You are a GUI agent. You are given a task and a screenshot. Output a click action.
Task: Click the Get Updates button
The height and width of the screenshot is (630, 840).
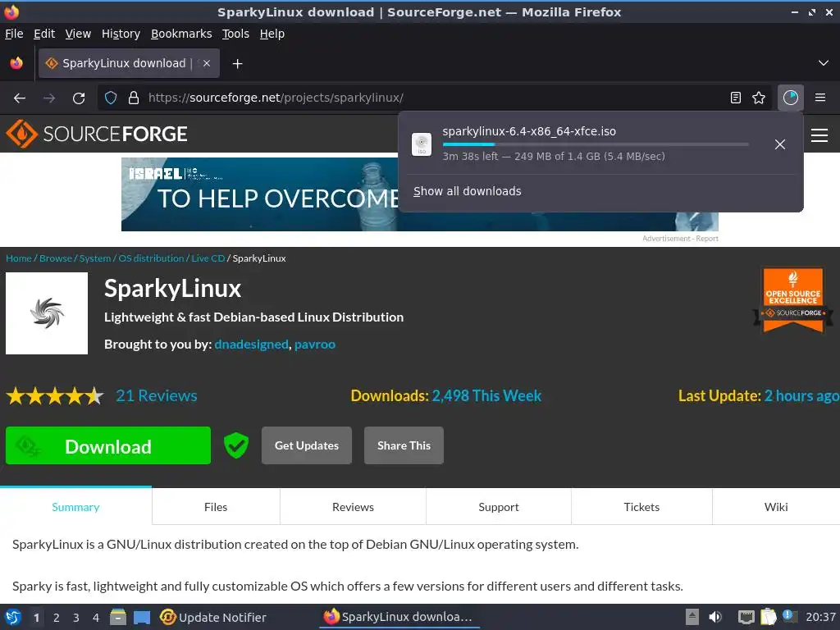pyautogui.click(x=307, y=445)
